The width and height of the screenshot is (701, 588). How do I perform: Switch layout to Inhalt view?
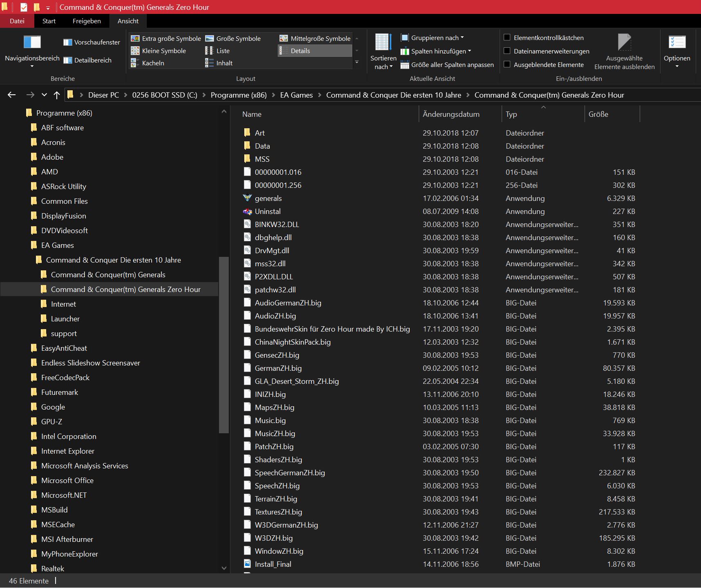[219, 63]
